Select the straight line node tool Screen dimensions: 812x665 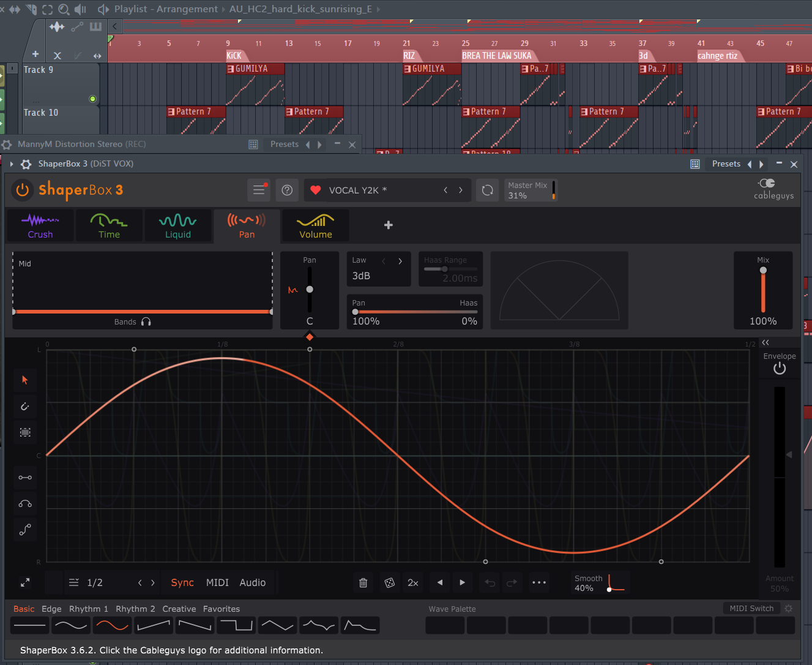pyautogui.click(x=25, y=478)
